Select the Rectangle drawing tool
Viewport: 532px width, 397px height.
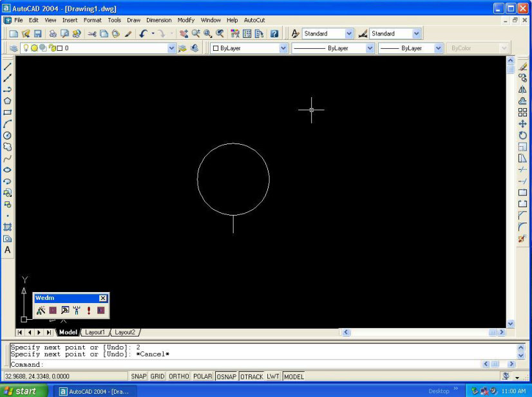(8, 112)
